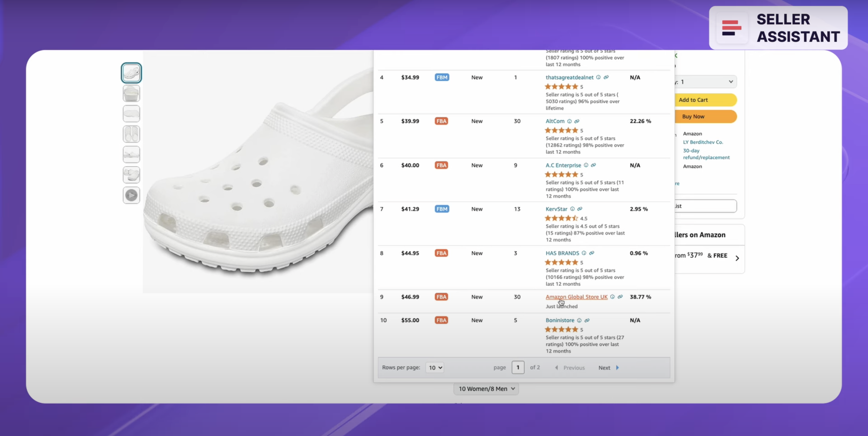Click the Buy Now button
Image resolution: width=868 pixels, height=436 pixels.
click(706, 117)
